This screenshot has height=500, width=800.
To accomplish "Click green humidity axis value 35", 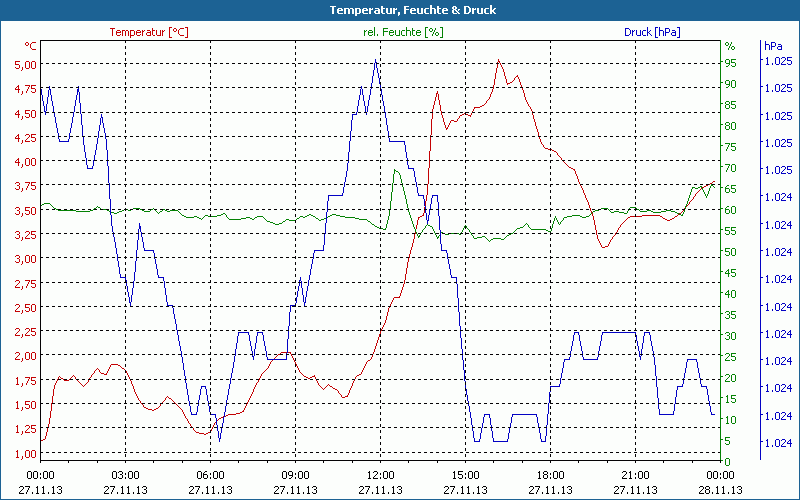I will [731, 315].
